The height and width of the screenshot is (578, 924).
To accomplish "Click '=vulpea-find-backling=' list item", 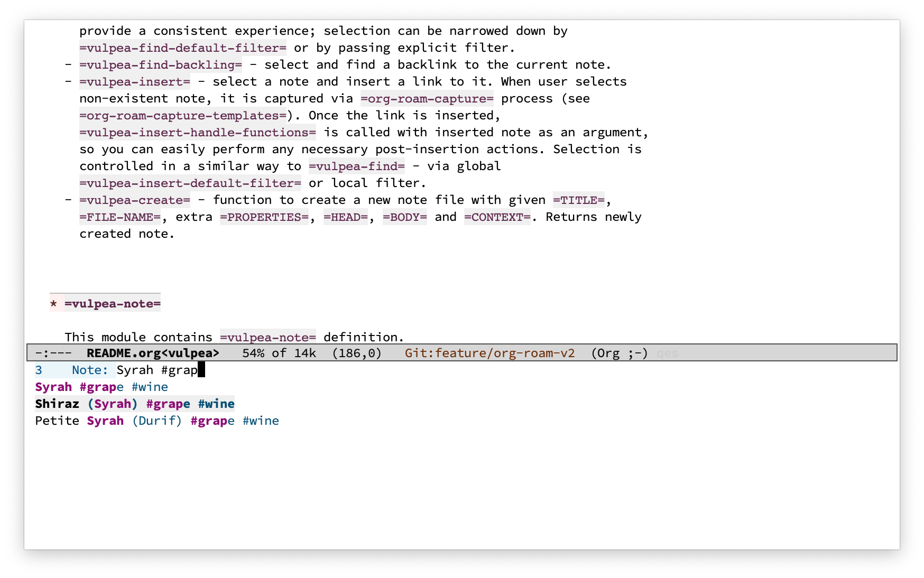I will pyautogui.click(x=161, y=64).
